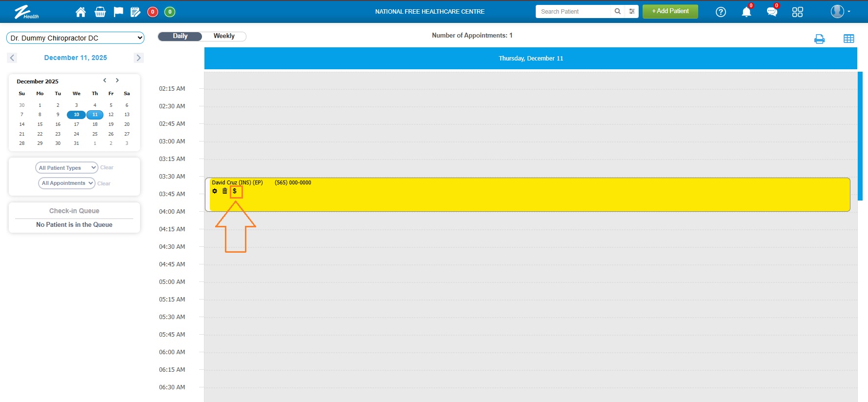Click the print schedule icon
This screenshot has height=402, width=868.
(819, 39)
